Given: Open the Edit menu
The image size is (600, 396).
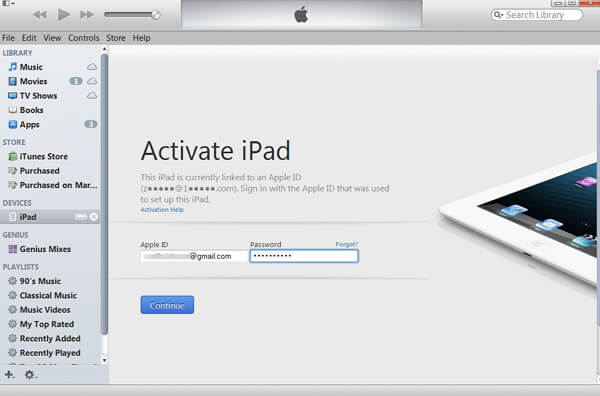Looking at the screenshot, I should (x=29, y=38).
